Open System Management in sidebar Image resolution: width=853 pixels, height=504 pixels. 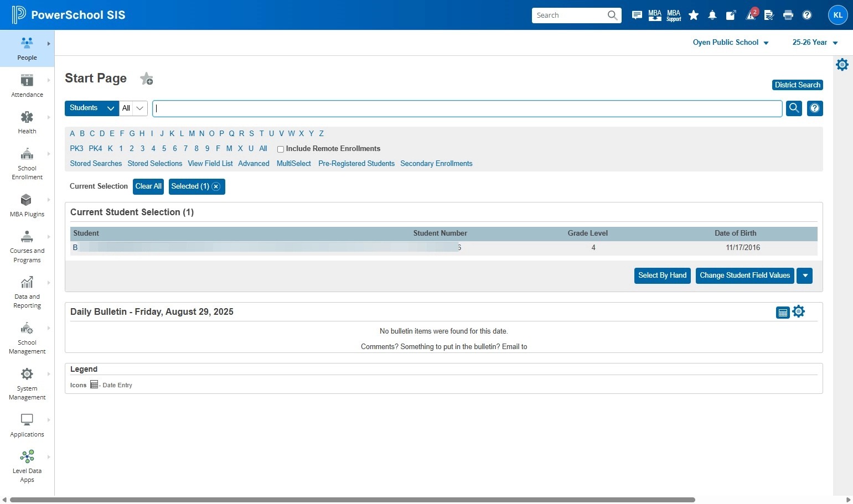tap(27, 385)
